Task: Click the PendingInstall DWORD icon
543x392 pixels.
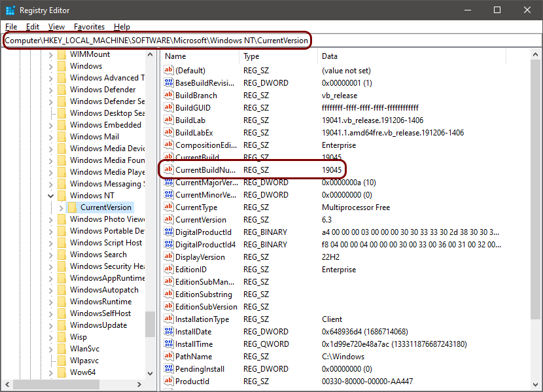Action: 169,368
